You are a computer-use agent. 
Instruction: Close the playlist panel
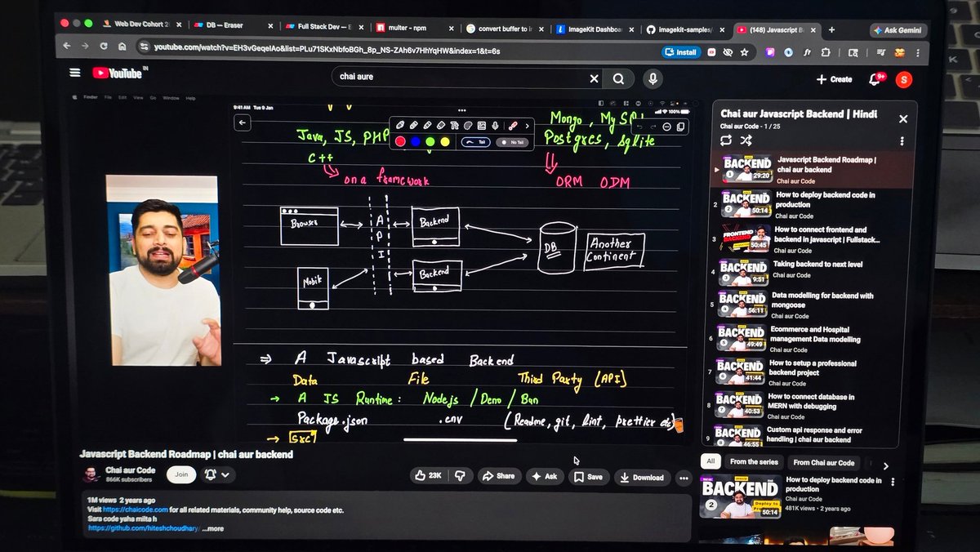(902, 119)
